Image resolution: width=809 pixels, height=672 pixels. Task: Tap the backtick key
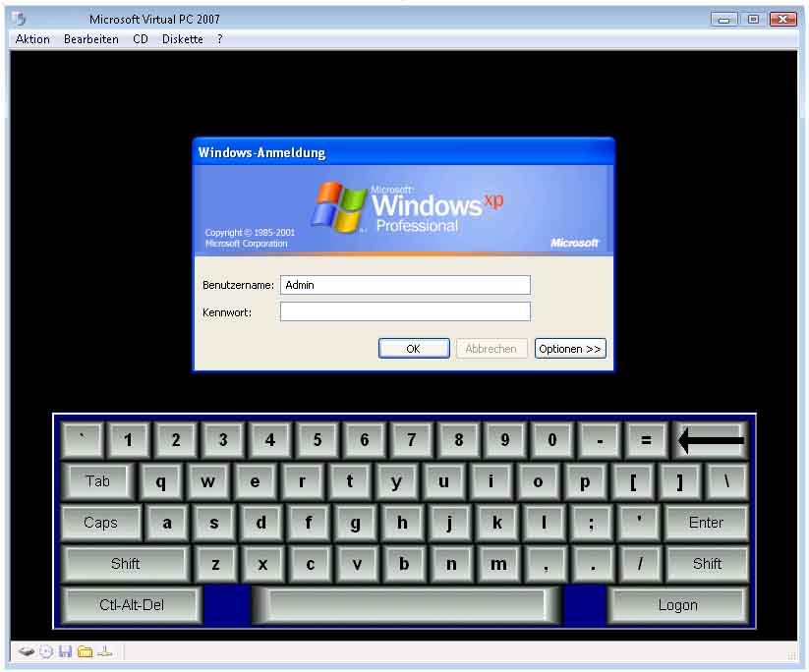pos(83,440)
